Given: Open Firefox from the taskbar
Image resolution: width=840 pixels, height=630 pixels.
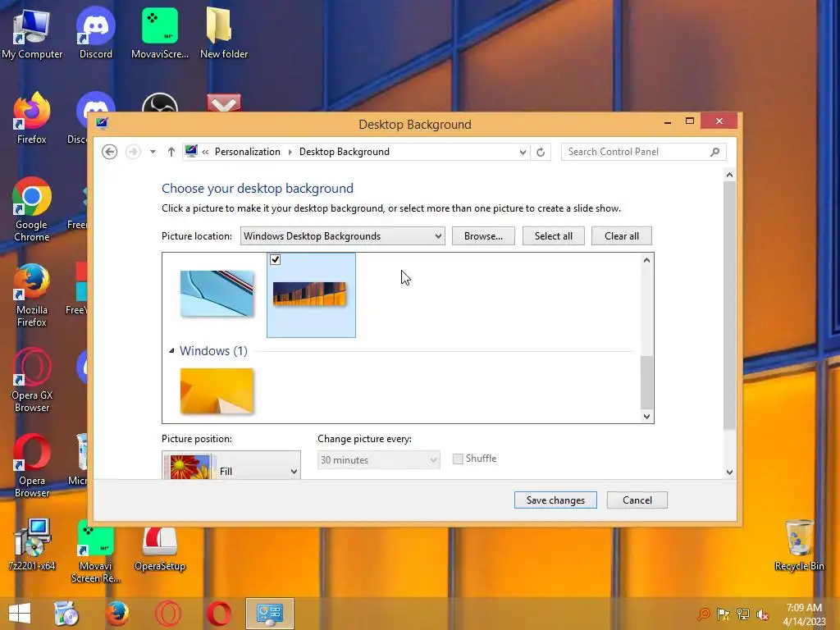Looking at the screenshot, I should pyautogui.click(x=116, y=614).
